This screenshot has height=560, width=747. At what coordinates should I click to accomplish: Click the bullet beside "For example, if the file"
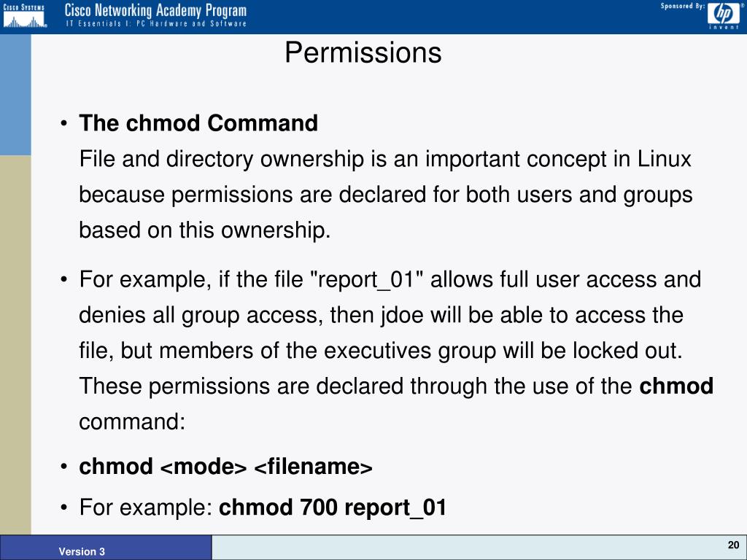(65, 280)
